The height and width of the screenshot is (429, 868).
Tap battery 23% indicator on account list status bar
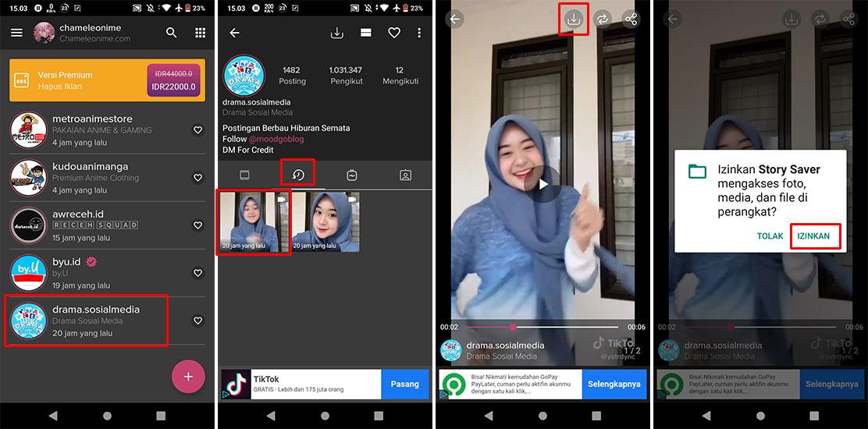click(x=195, y=9)
